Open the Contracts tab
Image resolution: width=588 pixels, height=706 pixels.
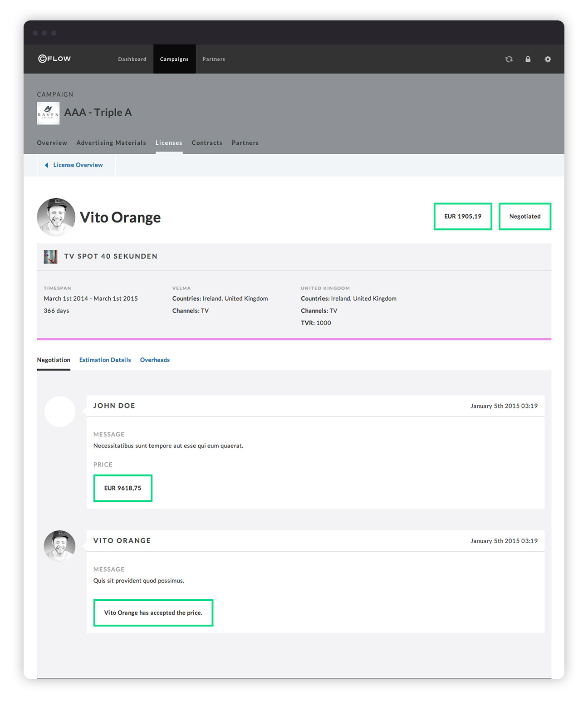click(207, 142)
